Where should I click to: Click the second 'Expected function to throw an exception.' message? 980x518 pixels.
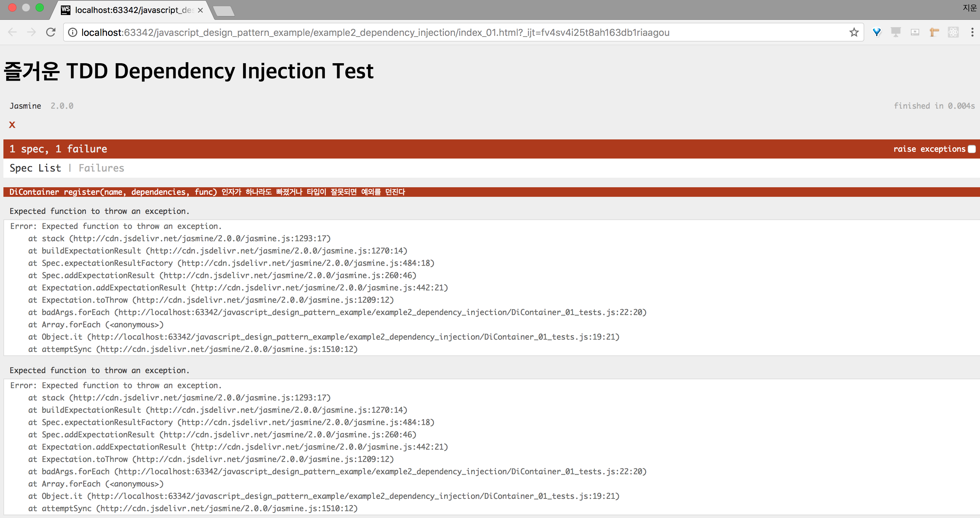click(99, 370)
